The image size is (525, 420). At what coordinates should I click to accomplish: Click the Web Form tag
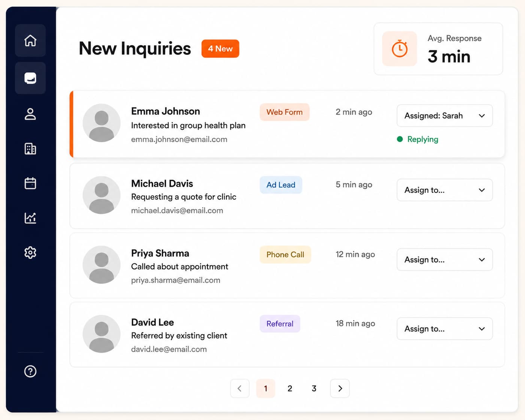[285, 112]
